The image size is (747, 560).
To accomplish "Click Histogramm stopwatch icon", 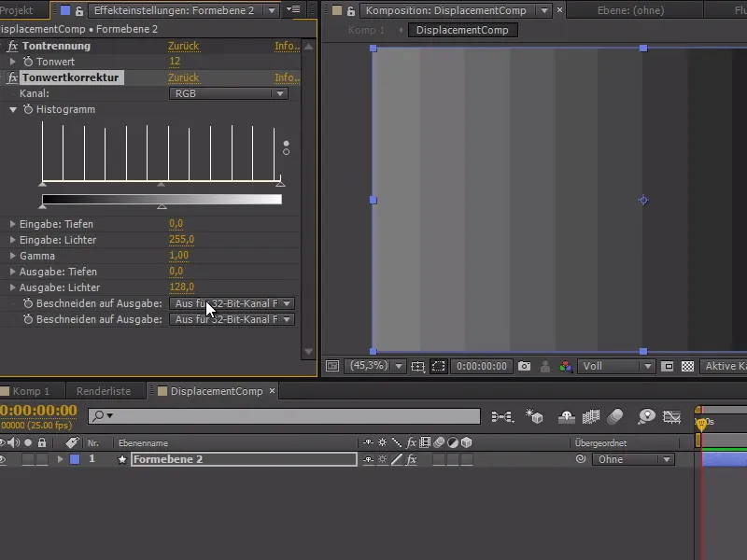I will [29, 109].
